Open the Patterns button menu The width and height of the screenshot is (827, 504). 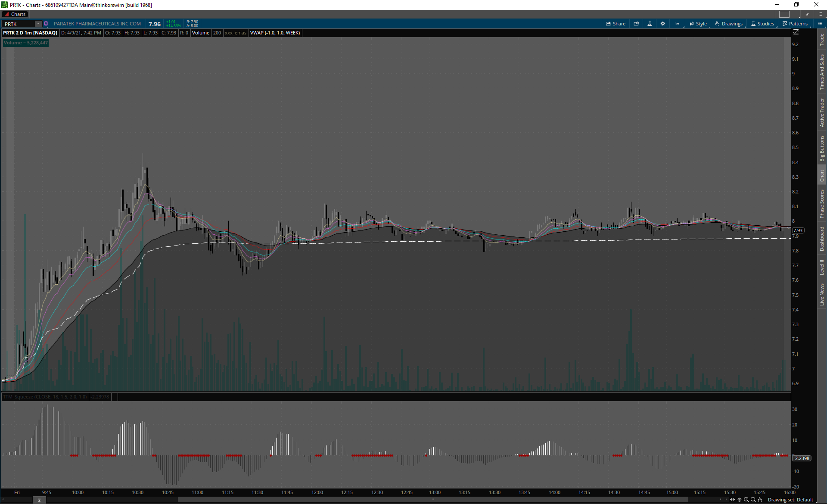pos(795,24)
